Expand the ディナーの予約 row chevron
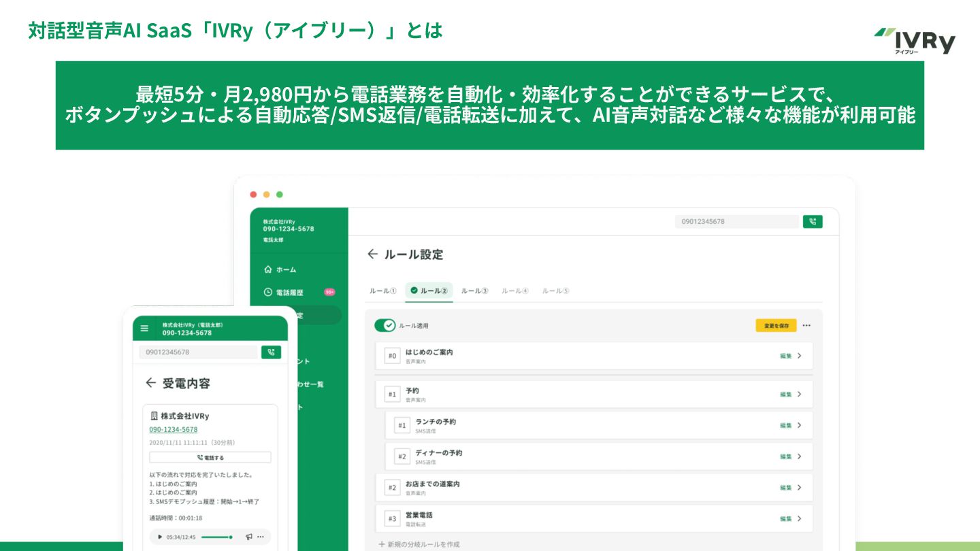 tap(800, 456)
